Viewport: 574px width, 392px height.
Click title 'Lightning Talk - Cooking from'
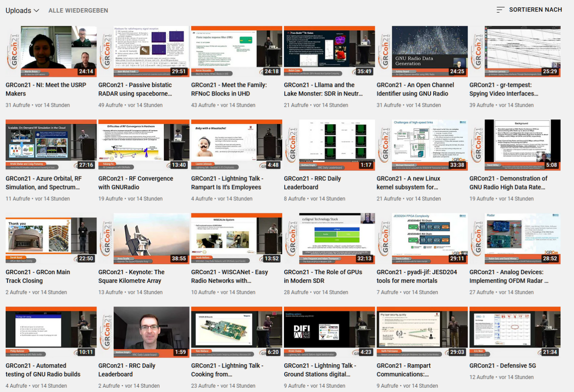227,370
